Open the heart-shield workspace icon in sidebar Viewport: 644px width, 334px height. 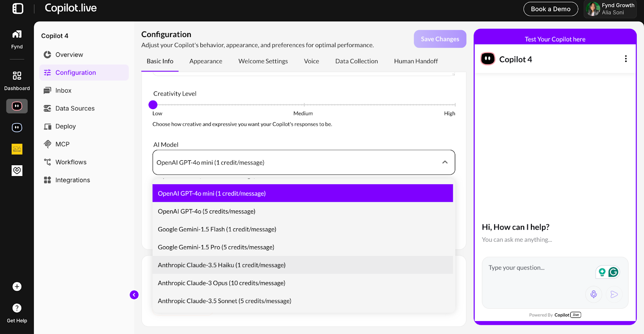17,170
